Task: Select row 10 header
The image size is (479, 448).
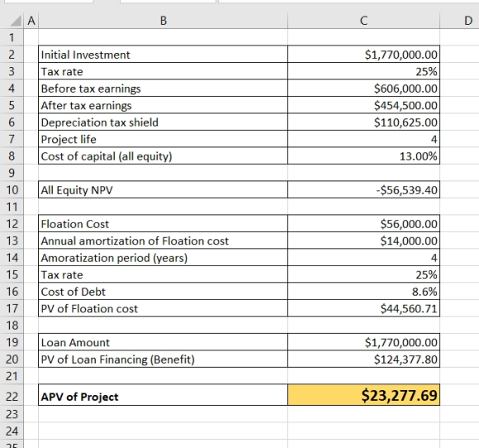Action: click(12, 190)
